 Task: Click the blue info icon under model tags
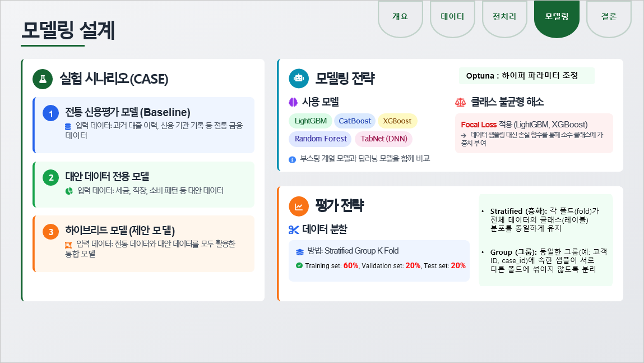(292, 159)
